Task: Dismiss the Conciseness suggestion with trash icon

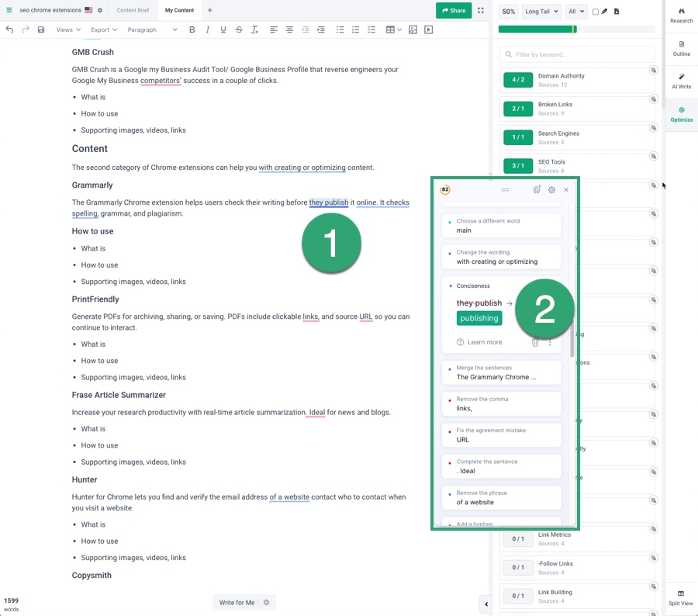Action: click(535, 342)
